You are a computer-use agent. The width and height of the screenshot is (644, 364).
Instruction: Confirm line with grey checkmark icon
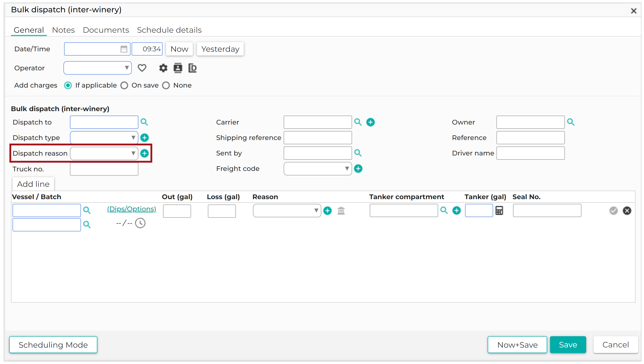[613, 211]
